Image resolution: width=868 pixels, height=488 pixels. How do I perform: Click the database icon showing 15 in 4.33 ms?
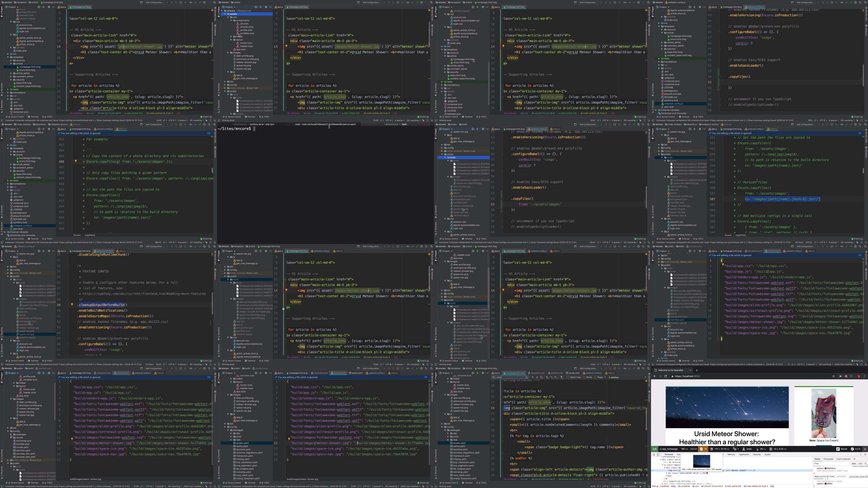(x=771, y=449)
